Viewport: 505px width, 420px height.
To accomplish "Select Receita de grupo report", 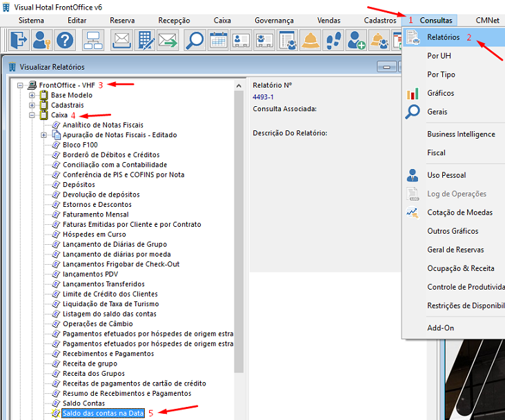I will (x=90, y=363).
